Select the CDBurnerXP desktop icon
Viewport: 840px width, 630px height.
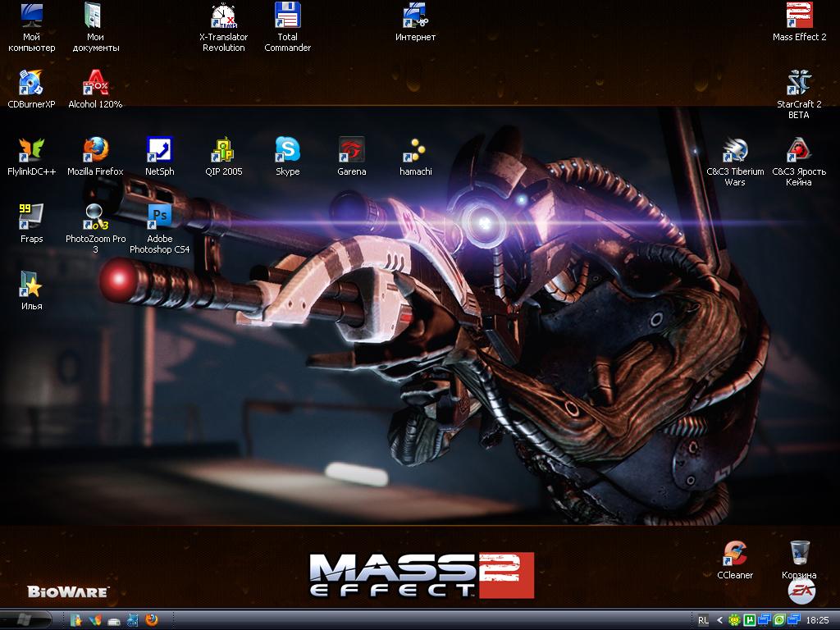32,89
